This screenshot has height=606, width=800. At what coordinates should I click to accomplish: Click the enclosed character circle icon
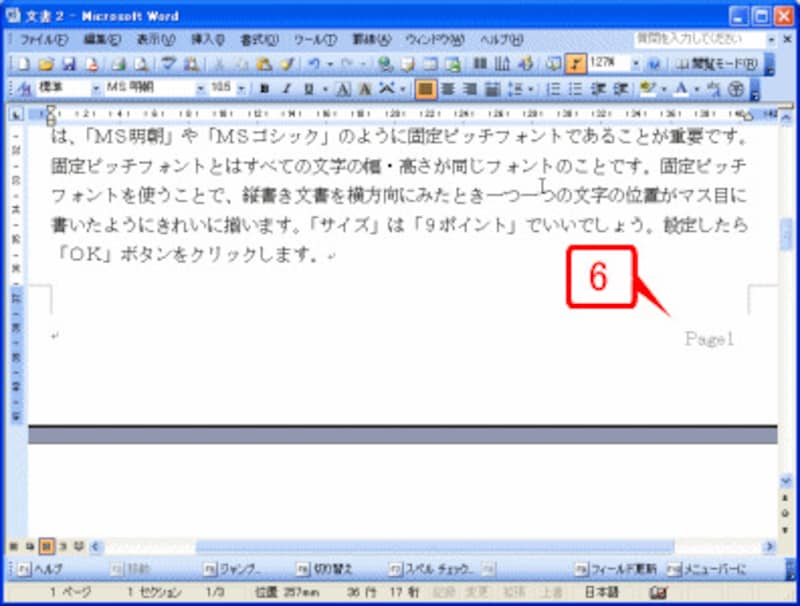point(735,89)
